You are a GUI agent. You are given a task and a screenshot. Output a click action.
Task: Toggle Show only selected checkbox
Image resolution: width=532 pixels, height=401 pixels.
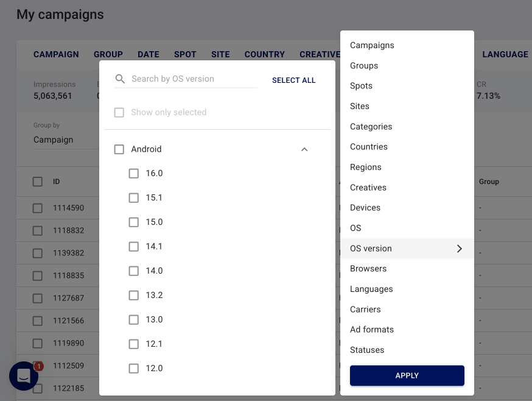point(119,113)
